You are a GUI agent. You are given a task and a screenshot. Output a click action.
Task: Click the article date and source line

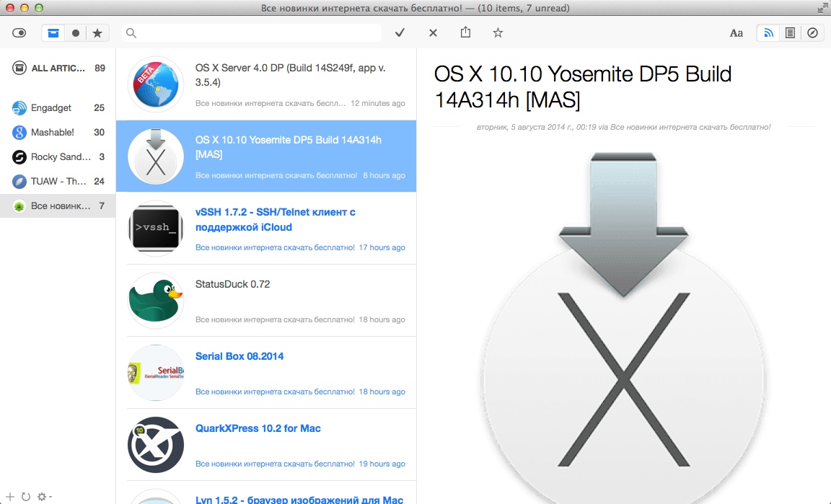[x=623, y=127]
